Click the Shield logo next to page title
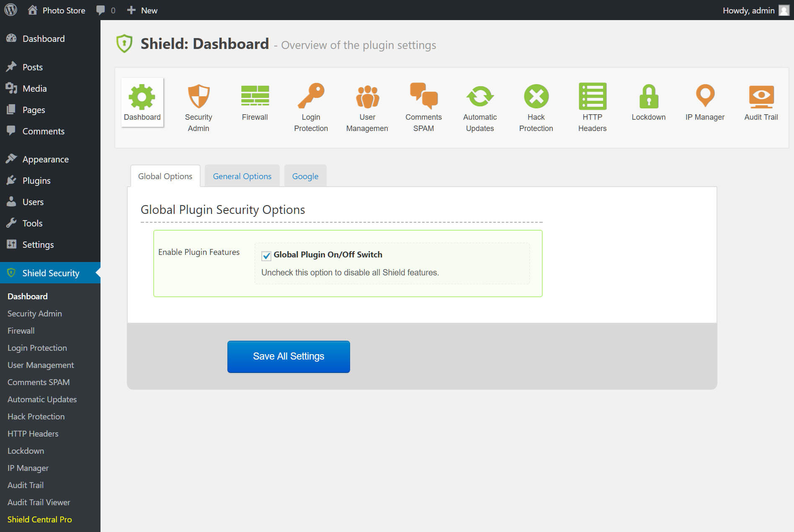The image size is (794, 532). (124, 44)
